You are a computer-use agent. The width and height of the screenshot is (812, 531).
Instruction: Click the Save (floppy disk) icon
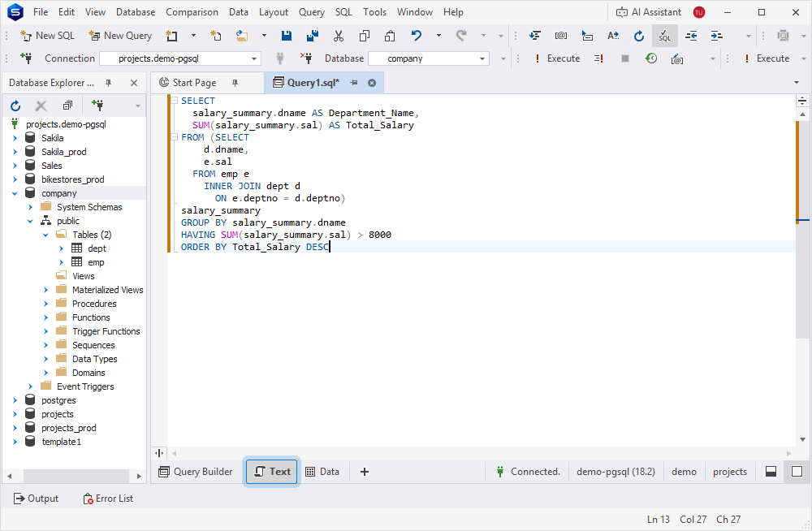click(x=287, y=36)
